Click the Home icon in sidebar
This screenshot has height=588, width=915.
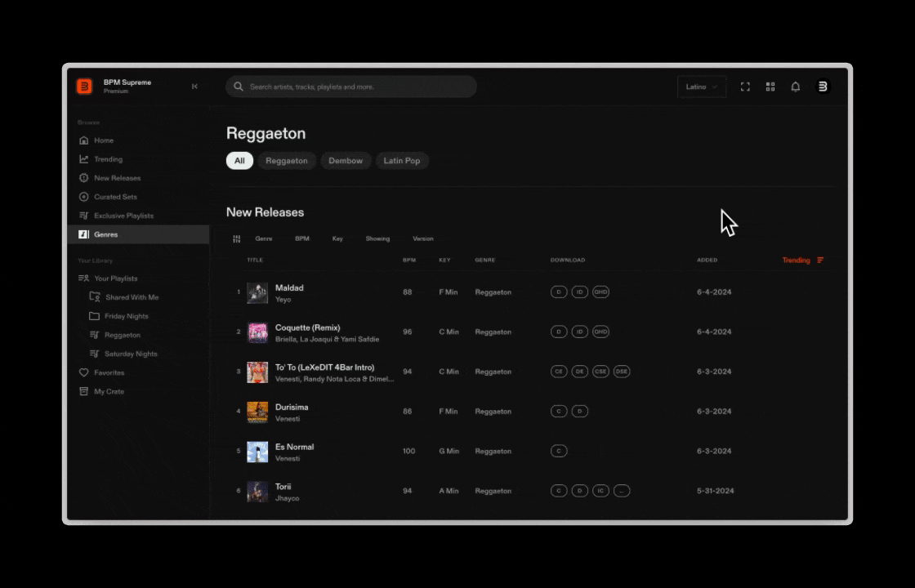(x=83, y=140)
